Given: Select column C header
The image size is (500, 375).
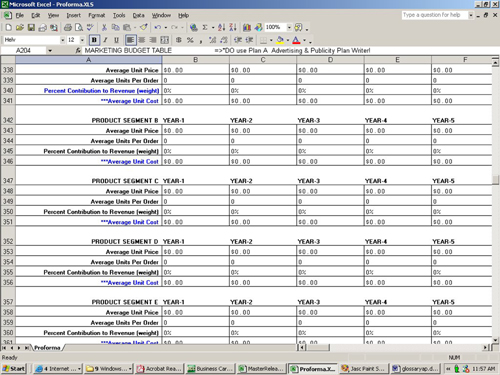Looking at the screenshot, I should click(x=263, y=60).
